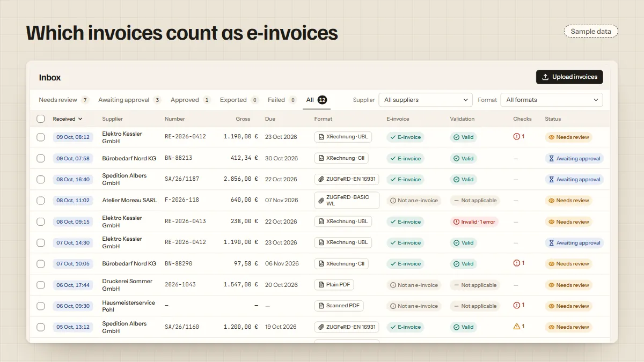This screenshot has height=362, width=644.
Task: Tick the checkbox for Atelier Moreau SARL invoice
Action: [41, 201]
